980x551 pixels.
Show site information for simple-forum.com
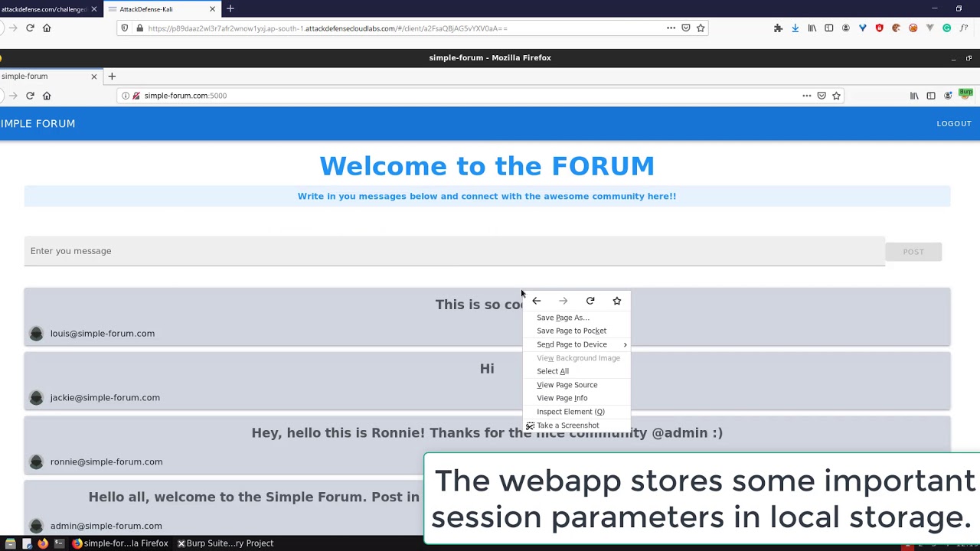126,96
